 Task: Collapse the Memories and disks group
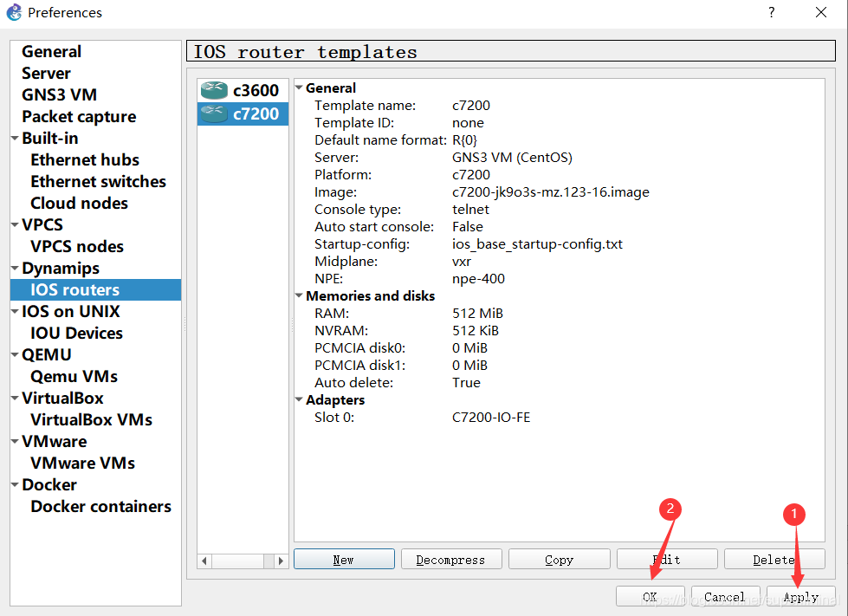coord(299,295)
